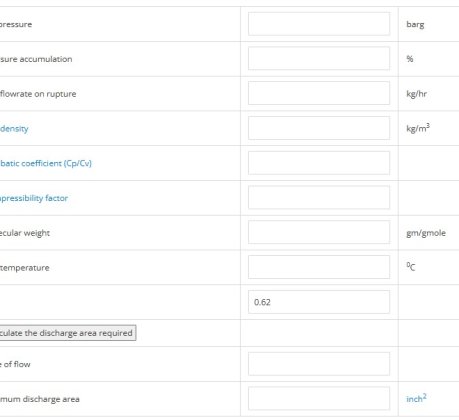Open the compressibility factor link
This screenshot has height=420, width=459.
[34, 198]
